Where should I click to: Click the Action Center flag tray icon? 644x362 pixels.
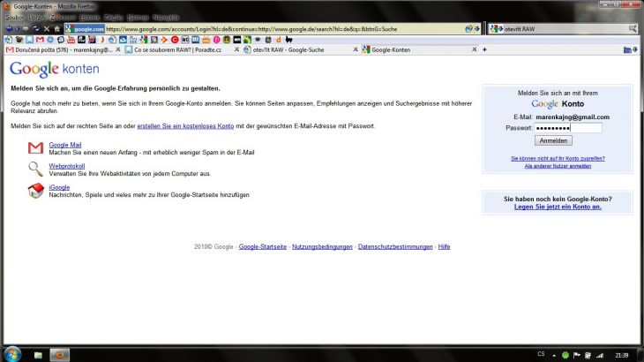[577, 355]
